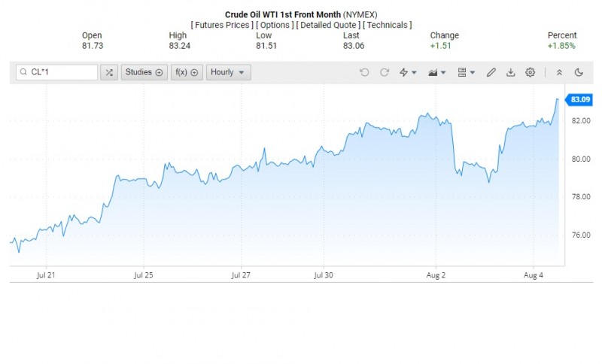Image resolution: width=602 pixels, height=364 pixels.
Task: Click the compare symbols shuffle icon
Action: click(x=109, y=72)
